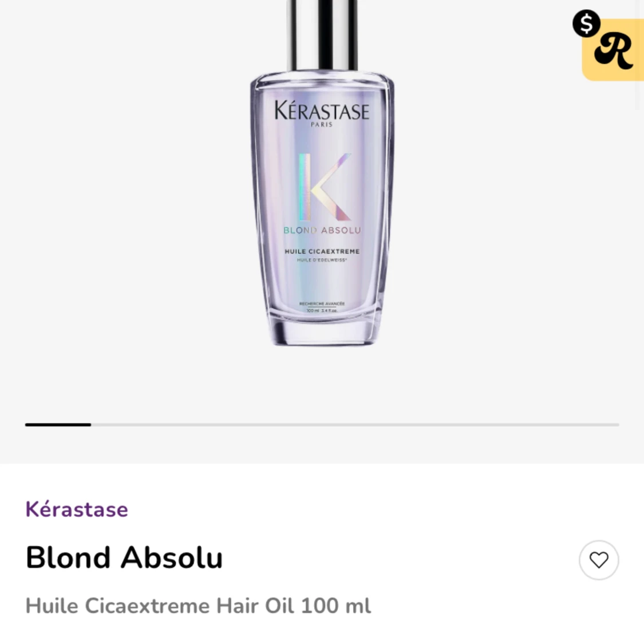644x644 pixels.
Task: Select the dark active gallery indicator segment
Action: click(x=58, y=425)
